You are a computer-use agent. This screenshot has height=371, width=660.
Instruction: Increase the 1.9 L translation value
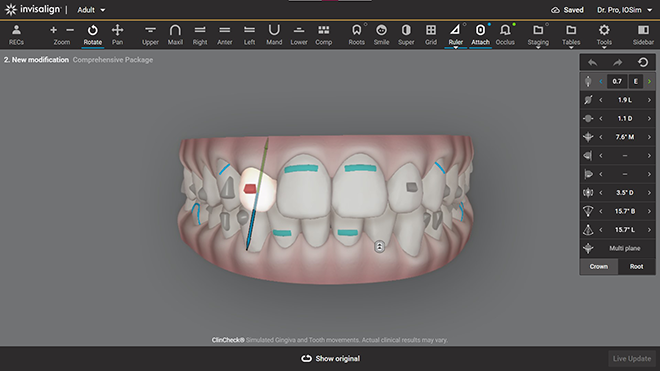(x=649, y=100)
